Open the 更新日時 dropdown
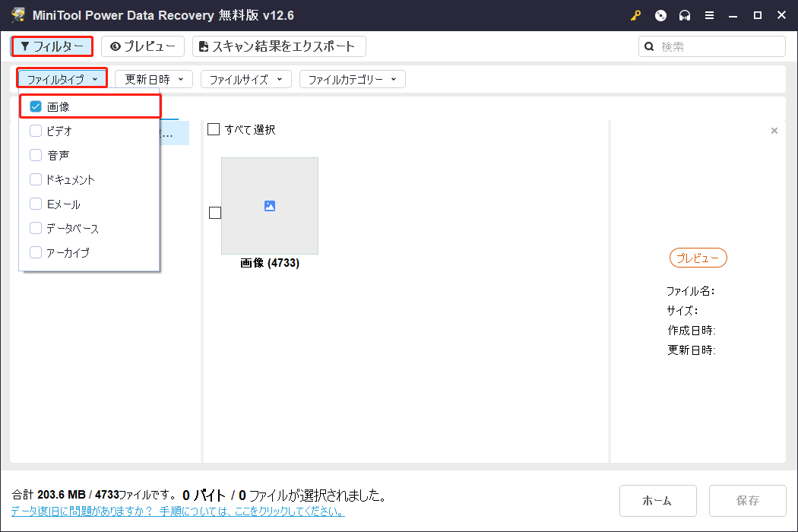This screenshot has height=532, width=798. pos(153,78)
